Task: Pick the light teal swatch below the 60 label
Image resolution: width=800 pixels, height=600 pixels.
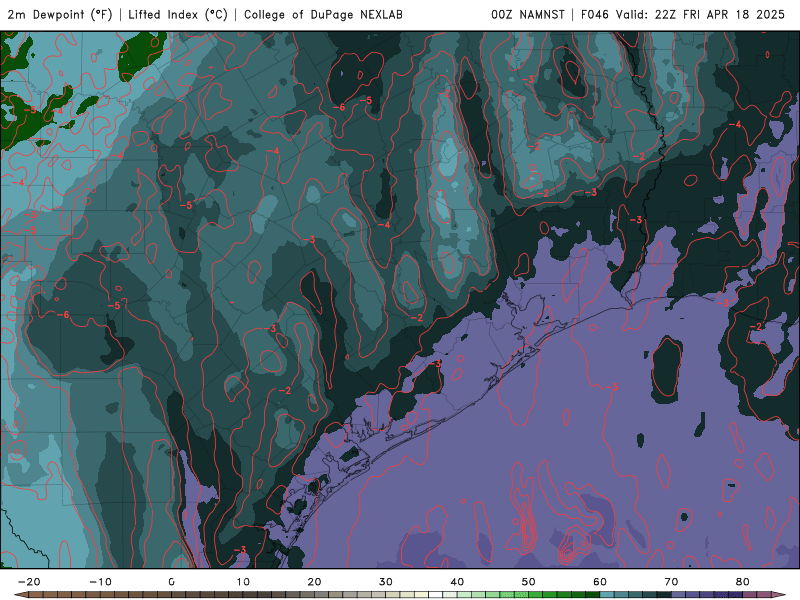Action: pyautogui.click(x=607, y=595)
